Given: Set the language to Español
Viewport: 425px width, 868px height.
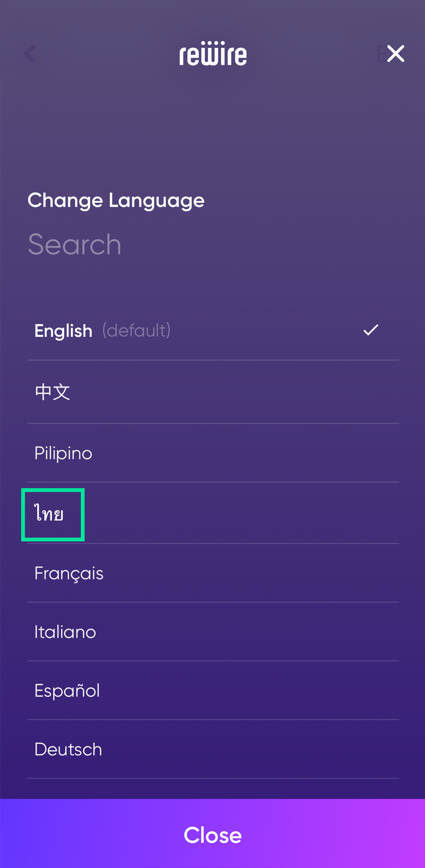Looking at the screenshot, I should point(67,691).
